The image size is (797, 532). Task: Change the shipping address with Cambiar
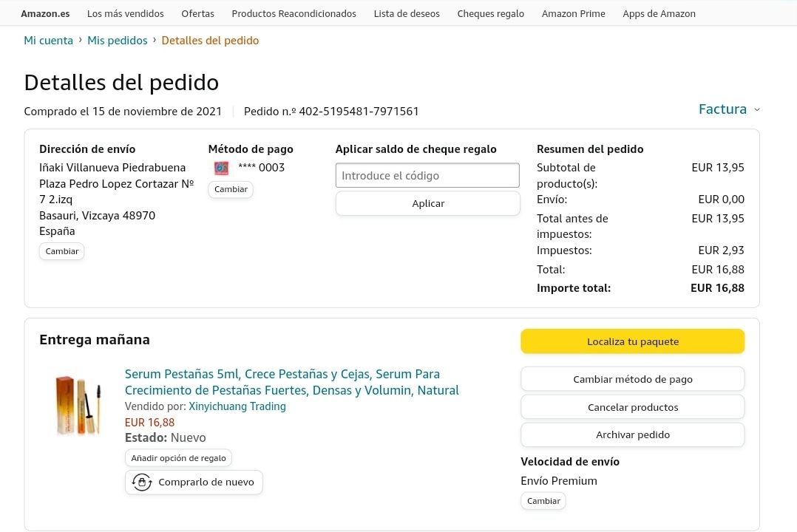click(x=62, y=251)
